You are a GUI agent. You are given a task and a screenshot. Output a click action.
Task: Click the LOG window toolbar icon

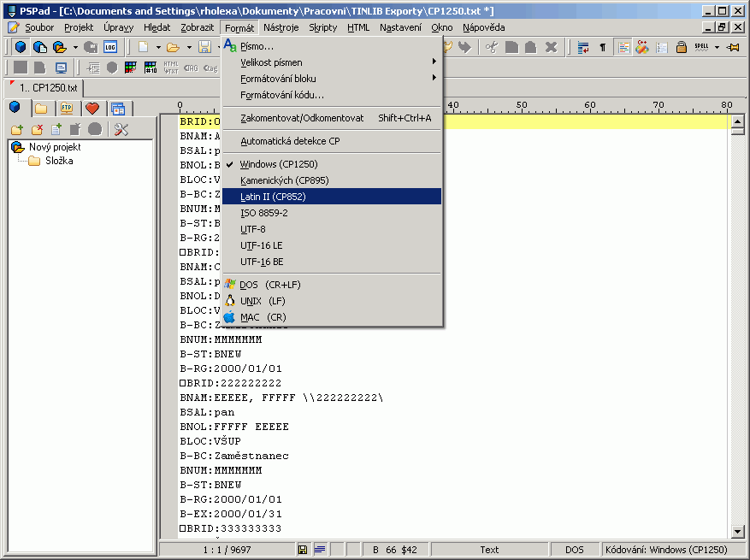point(110,47)
